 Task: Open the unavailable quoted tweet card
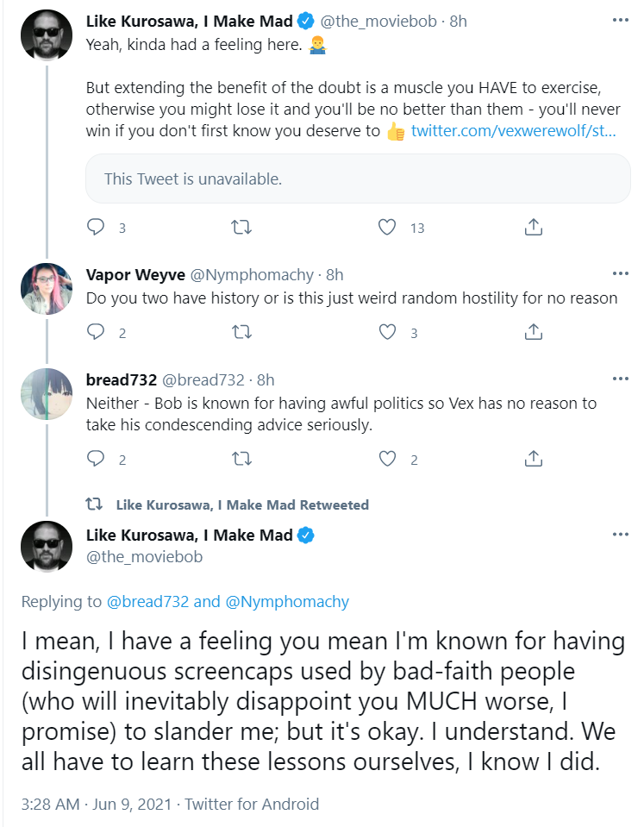[x=358, y=179]
